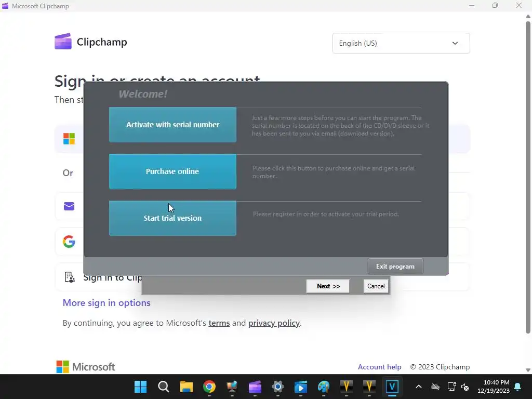Click the scrollbar down arrow
Viewport: 532px width, 399px height.
pyautogui.click(x=528, y=370)
